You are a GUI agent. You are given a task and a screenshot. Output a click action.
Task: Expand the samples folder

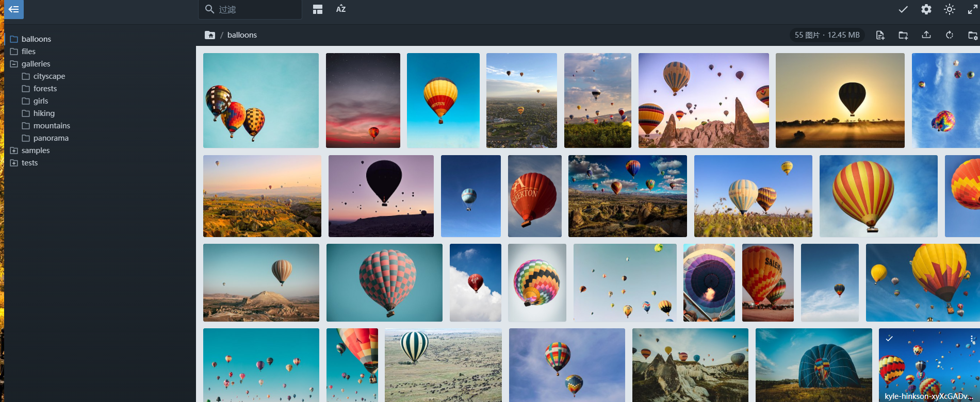(14, 150)
